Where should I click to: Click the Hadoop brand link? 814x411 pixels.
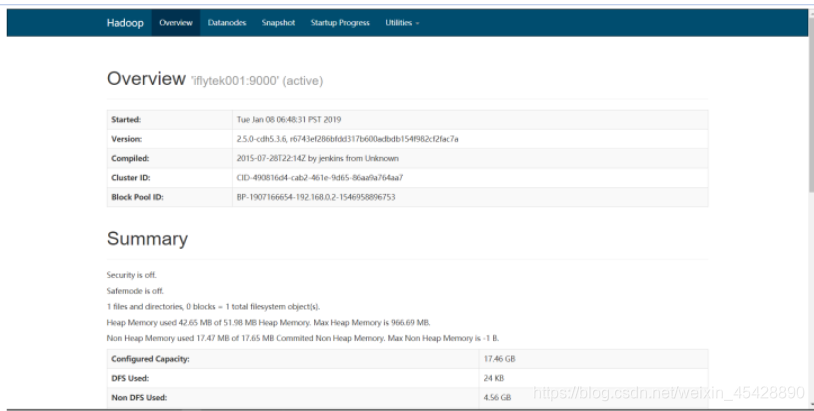(x=125, y=23)
